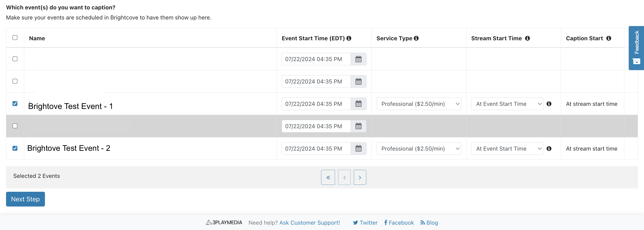The height and width of the screenshot is (230, 644).
Task: Open Stream Start Time dropdown for Test Event - 2
Action: coord(507,149)
